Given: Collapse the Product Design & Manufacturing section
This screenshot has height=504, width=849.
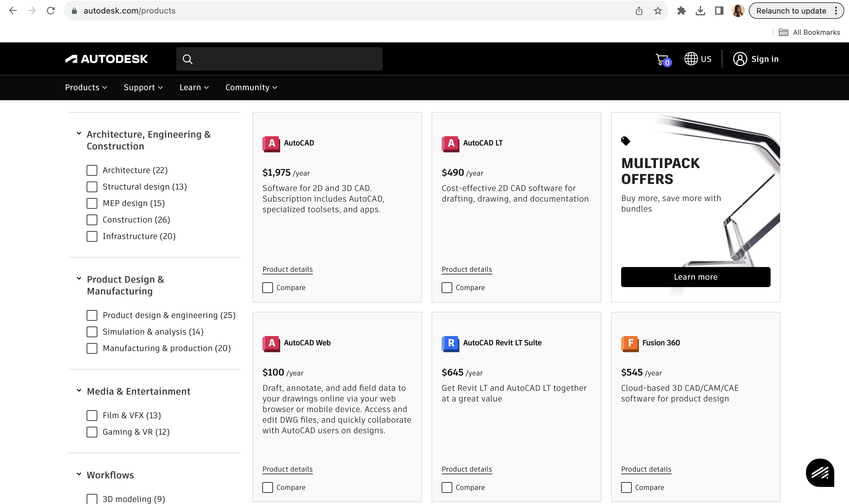Looking at the screenshot, I should [79, 279].
